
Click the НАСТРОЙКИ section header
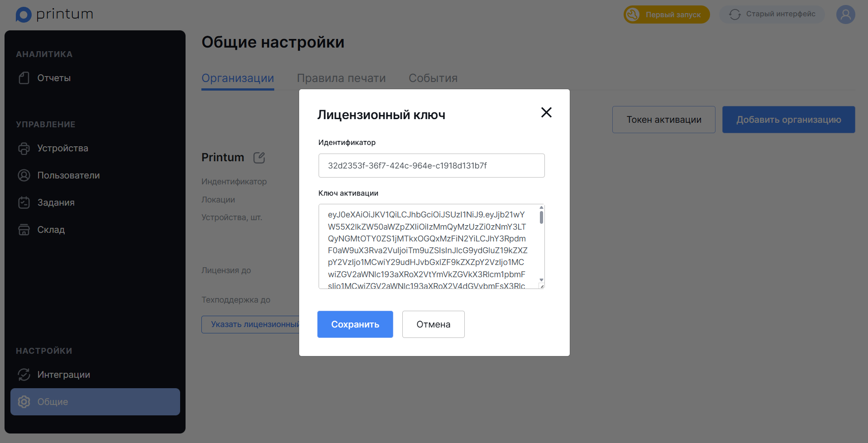tap(44, 351)
